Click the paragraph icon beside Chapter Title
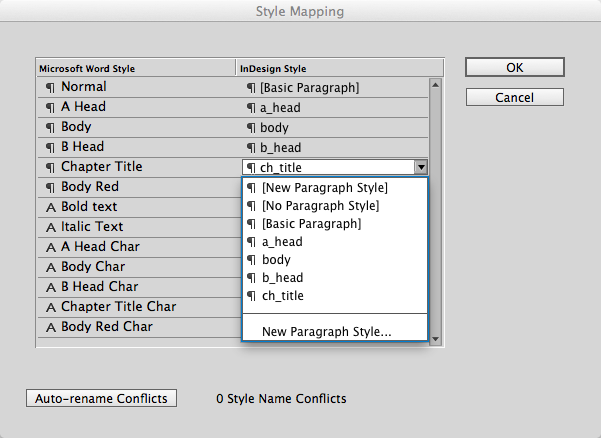This screenshot has width=601, height=438. 50,167
